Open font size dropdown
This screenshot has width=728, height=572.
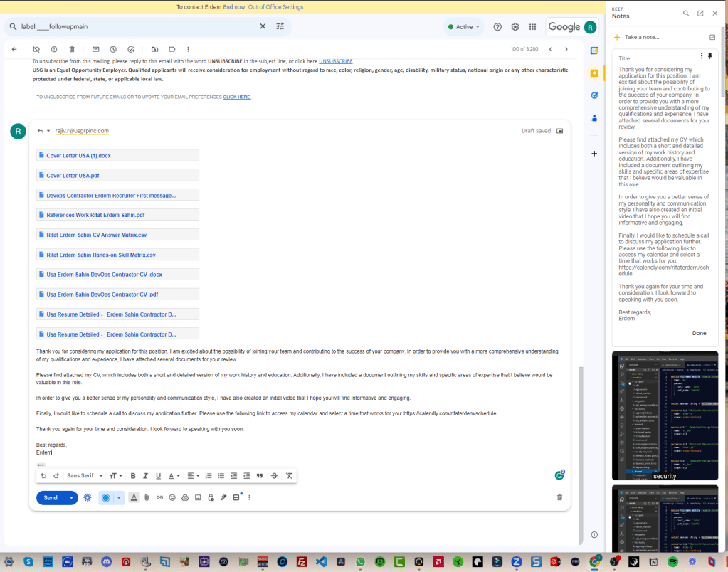[115, 475]
